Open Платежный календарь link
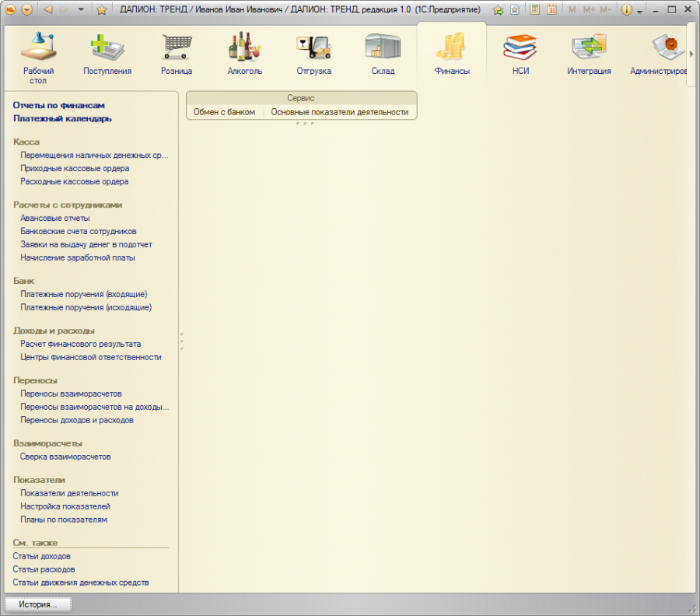 62,119
